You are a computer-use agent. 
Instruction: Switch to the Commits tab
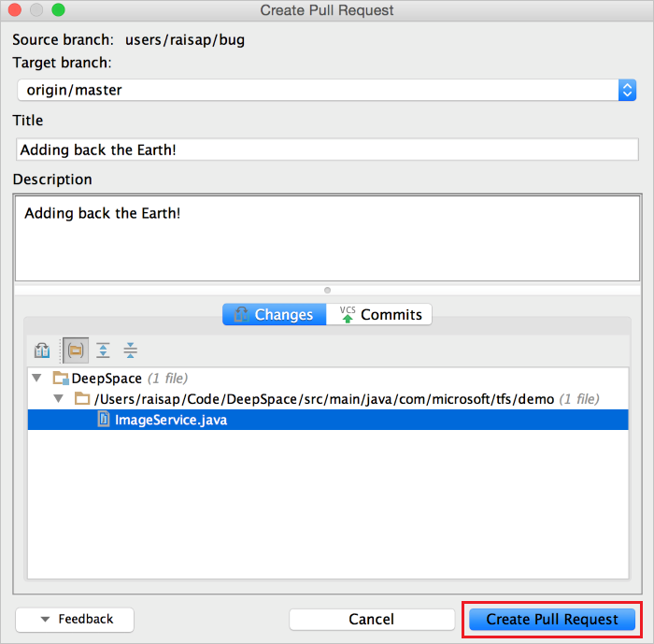click(x=380, y=315)
